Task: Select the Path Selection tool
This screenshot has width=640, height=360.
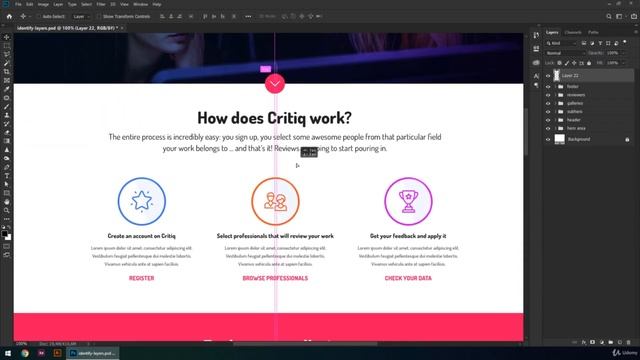Action: tap(7, 184)
